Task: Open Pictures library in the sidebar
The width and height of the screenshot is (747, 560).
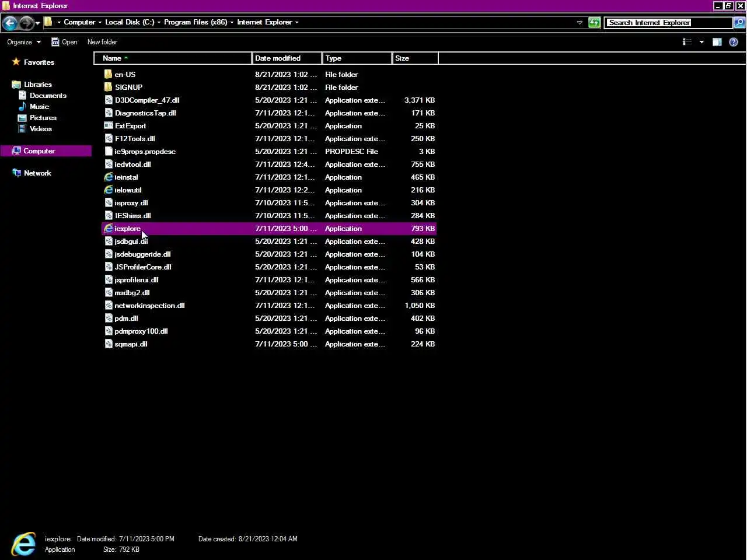Action: click(43, 118)
